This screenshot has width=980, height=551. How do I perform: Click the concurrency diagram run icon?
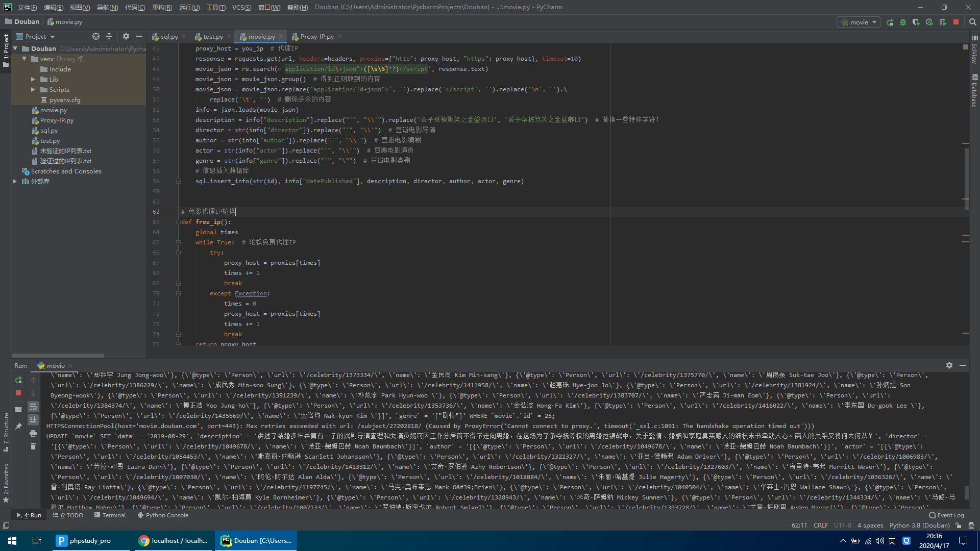tap(943, 22)
